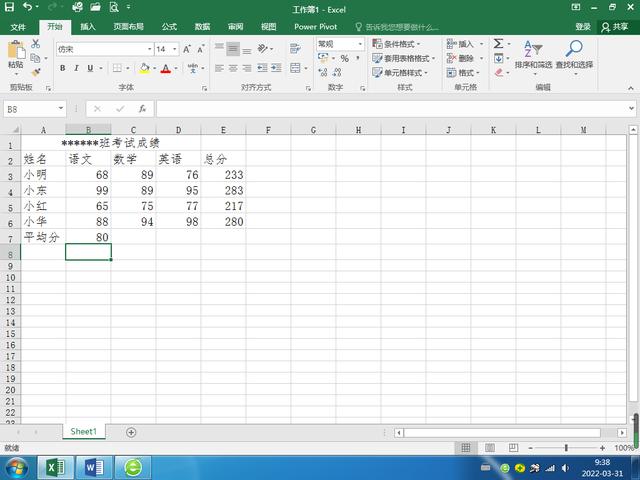The width and height of the screenshot is (640, 480).
Task: Expand the number format dropdown
Action: click(360, 44)
